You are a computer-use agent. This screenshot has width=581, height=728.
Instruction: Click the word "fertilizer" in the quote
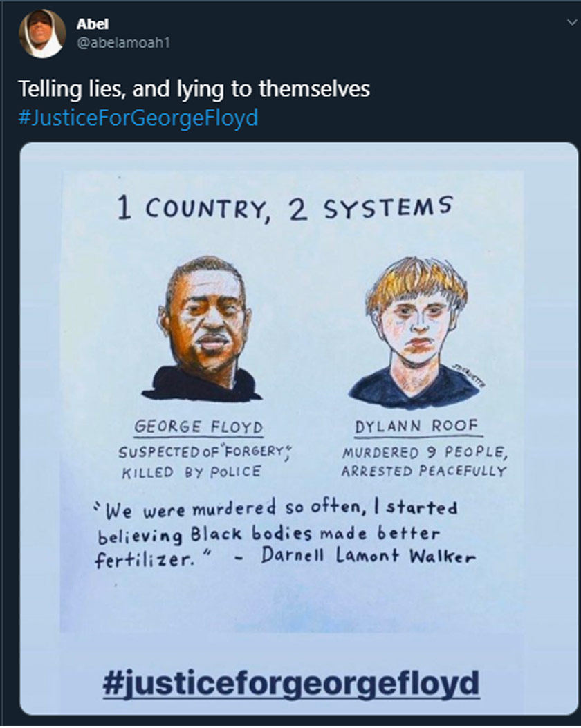click(x=137, y=559)
